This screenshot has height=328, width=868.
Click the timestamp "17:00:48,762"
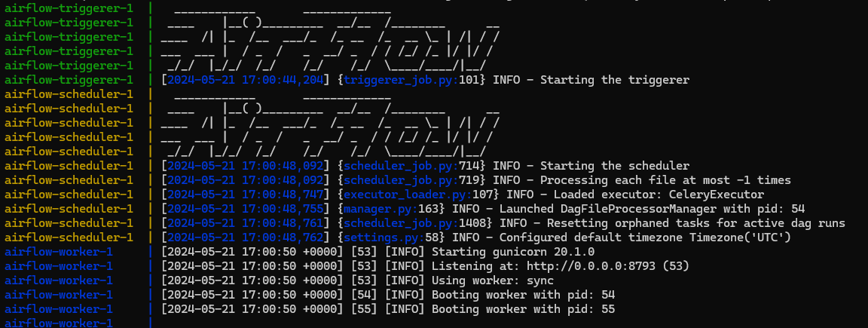tap(283, 238)
